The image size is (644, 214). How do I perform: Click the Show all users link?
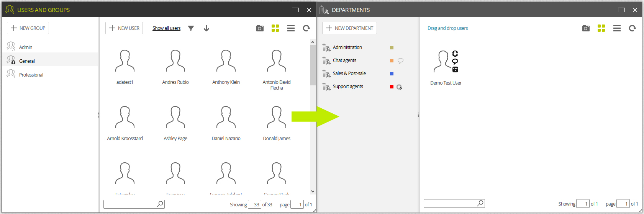(x=166, y=28)
